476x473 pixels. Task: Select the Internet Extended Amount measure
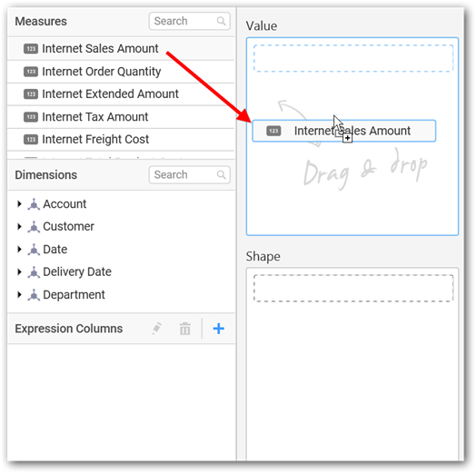(121, 94)
